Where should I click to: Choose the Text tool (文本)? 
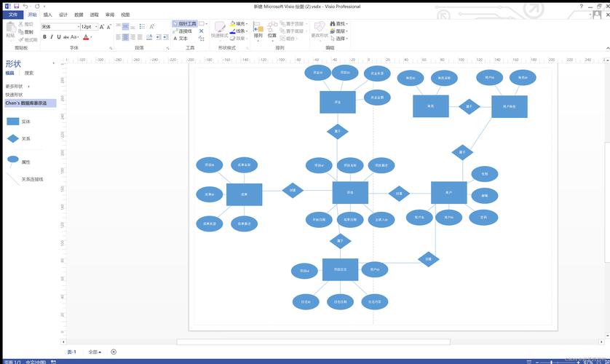pos(182,38)
